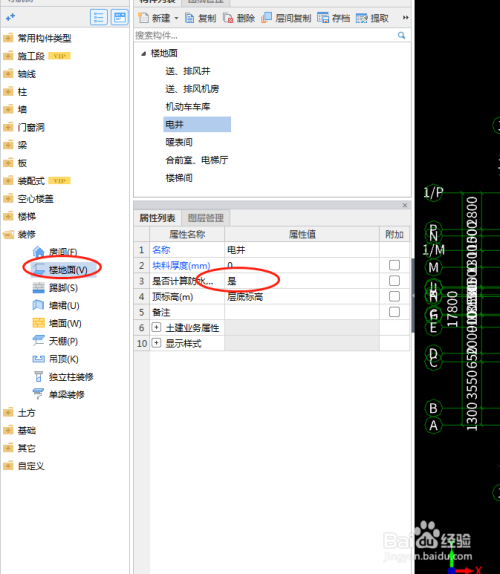Toggle 附加 checkbox for 是否计算防水 row

point(394,281)
